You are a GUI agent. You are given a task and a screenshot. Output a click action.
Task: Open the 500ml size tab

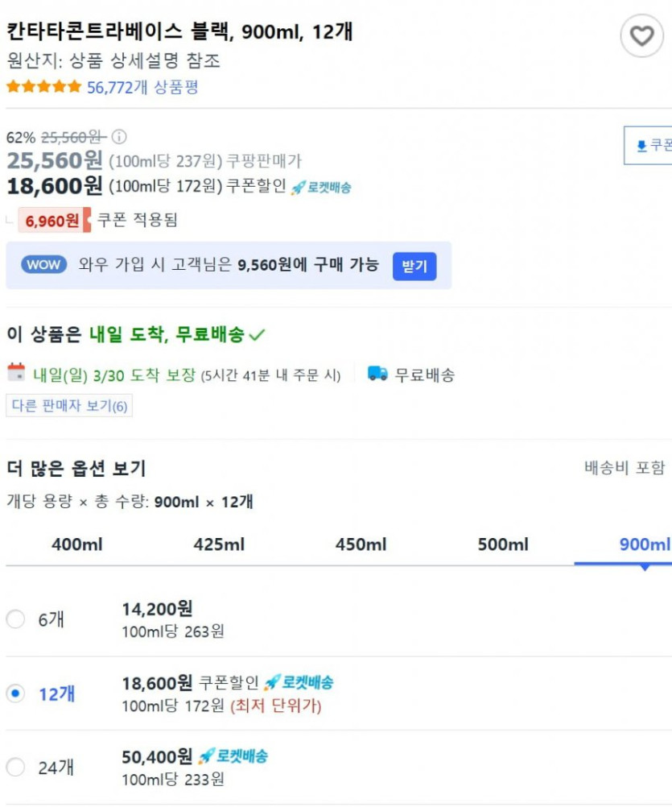point(503,545)
